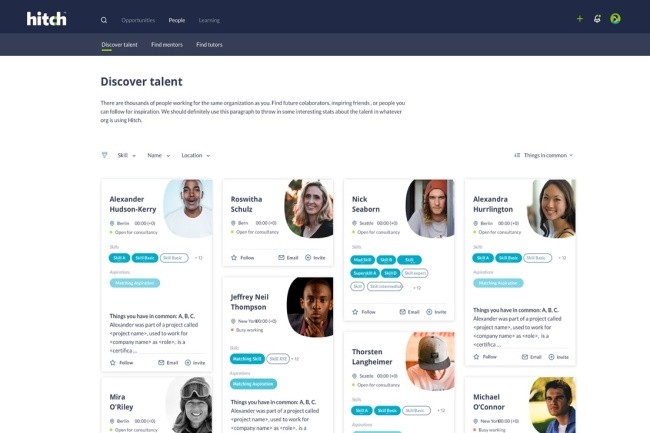
Task: Open the Location filter dropdown
Action: (x=196, y=155)
